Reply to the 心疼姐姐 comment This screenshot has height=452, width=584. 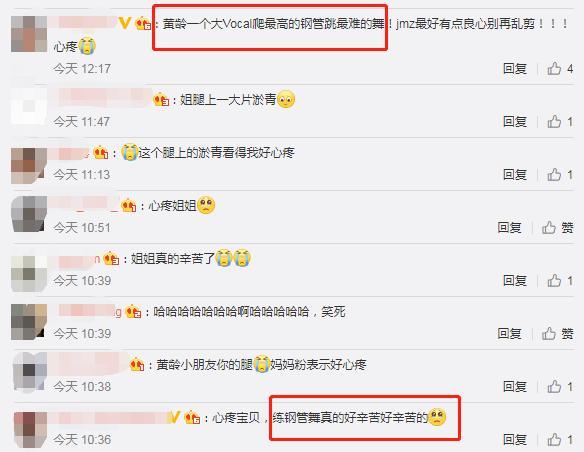510,227
